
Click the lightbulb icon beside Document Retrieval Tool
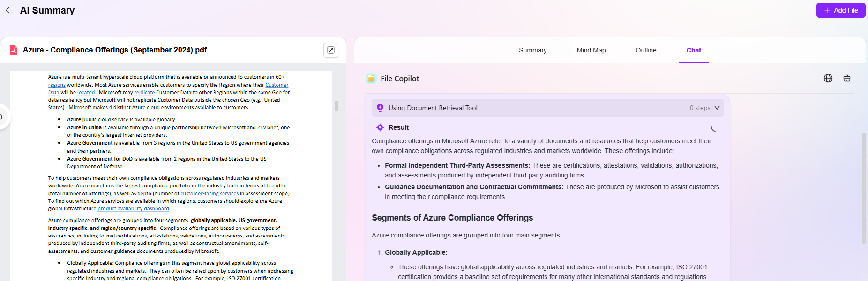380,108
